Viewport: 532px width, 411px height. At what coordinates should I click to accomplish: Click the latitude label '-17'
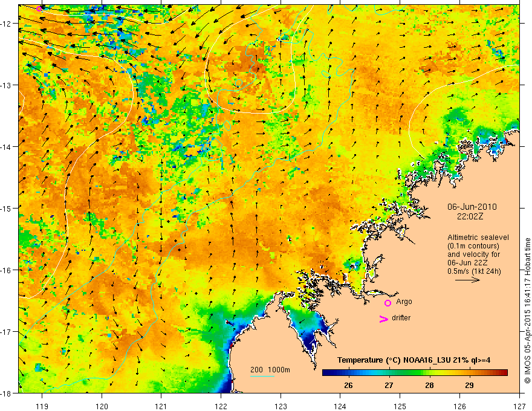tap(7, 332)
